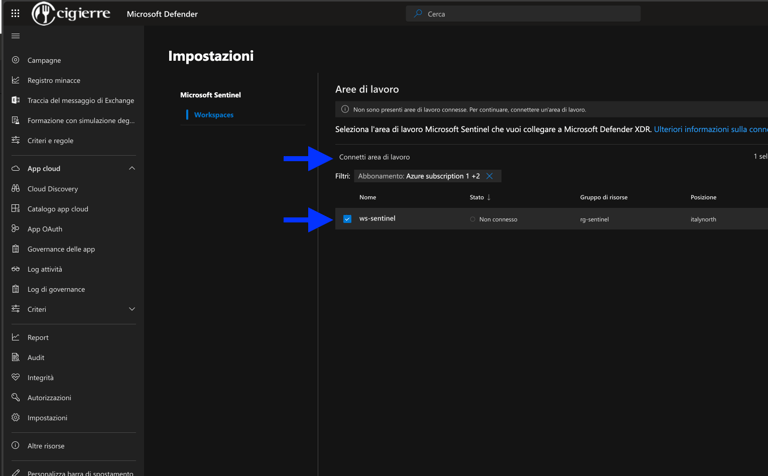
Task: Click the Exchange message trace icon
Action: (x=16, y=100)
